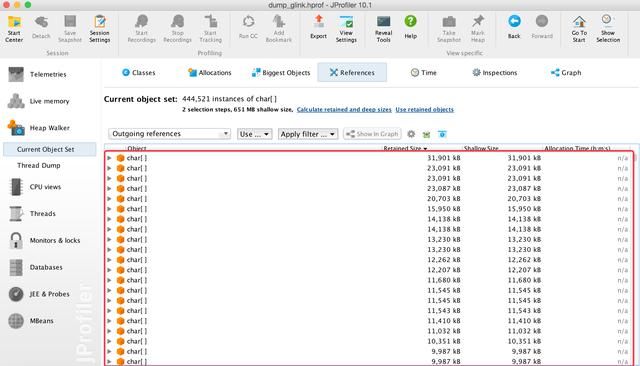Click Start Tracking icon
Viewport: 640px width, 366px height.
click(x=211, y=29)
